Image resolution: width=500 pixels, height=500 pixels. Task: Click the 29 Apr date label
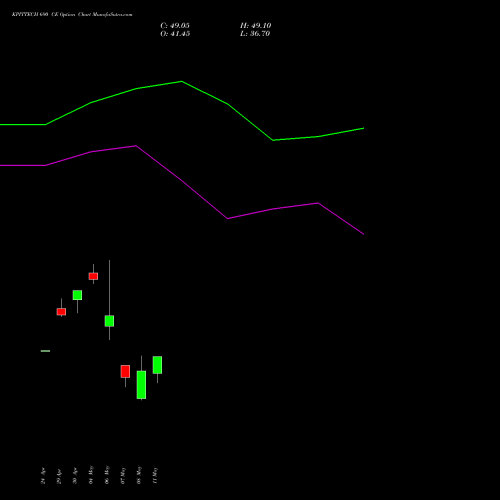point(59,476)
